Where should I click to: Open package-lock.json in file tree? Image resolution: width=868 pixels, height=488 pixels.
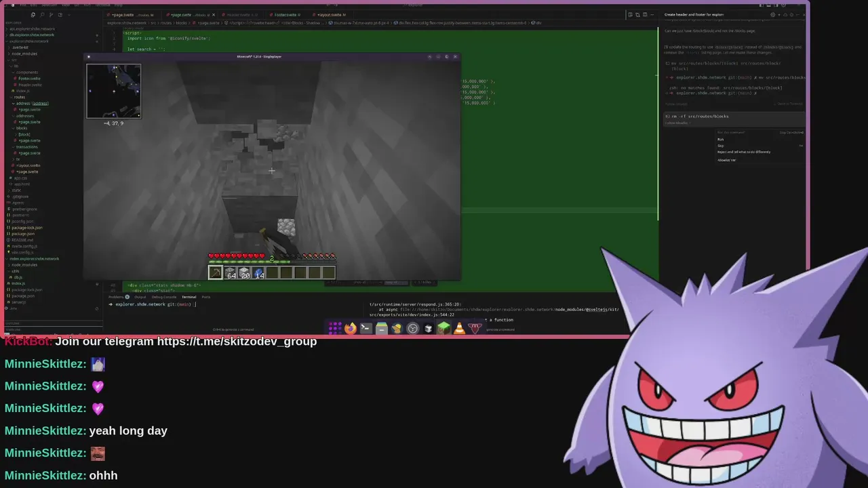pos(27,228)
